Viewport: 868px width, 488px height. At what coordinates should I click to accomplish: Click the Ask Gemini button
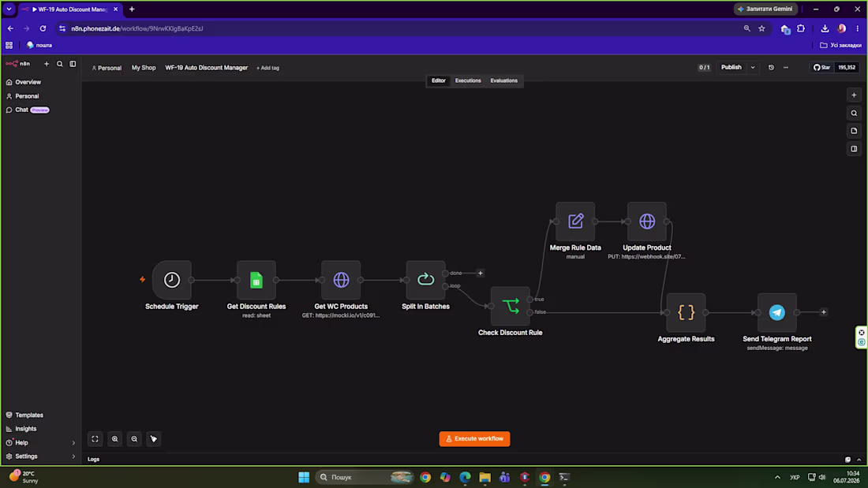point(765,9)
